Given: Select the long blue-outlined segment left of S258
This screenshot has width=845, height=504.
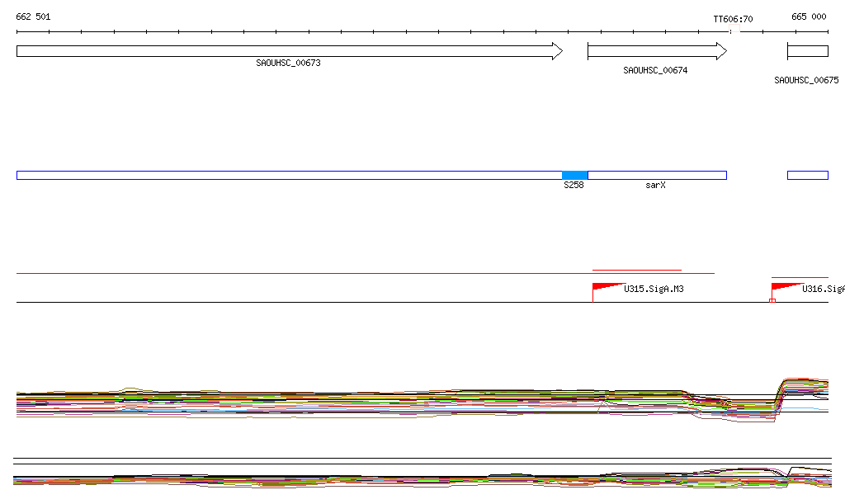Looking at the screenshot, I should [289, 175].
